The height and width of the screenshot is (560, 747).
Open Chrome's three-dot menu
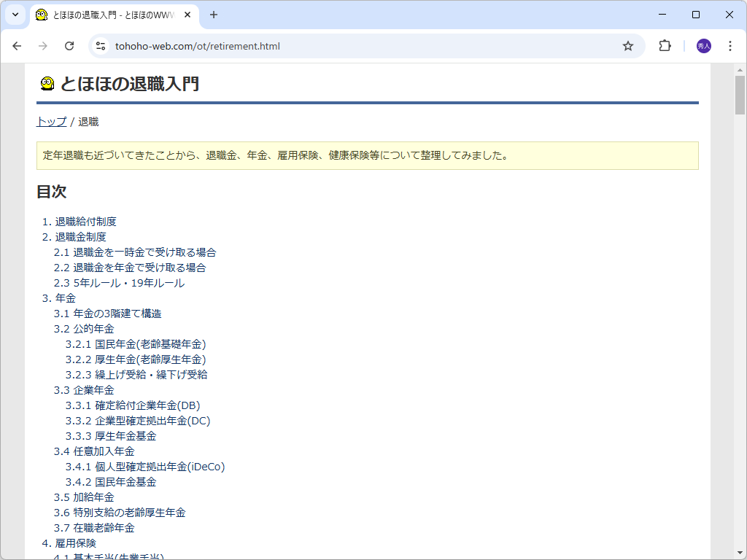pos(729,46)
